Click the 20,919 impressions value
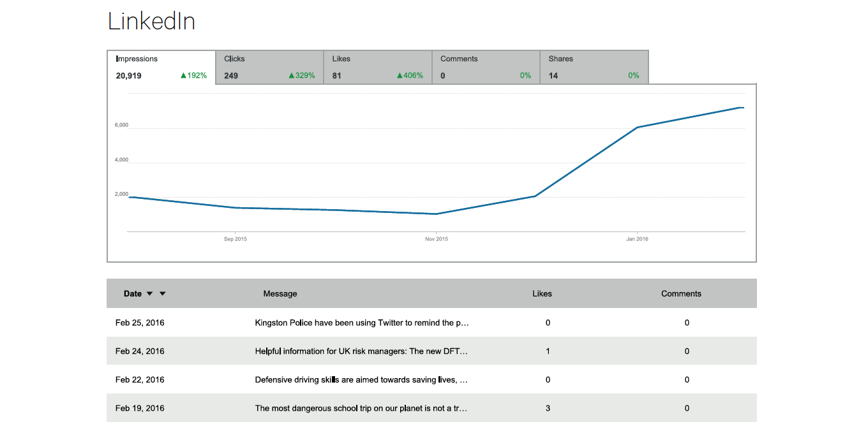Viewport: 868px width, 424px height. click(128, 76)
